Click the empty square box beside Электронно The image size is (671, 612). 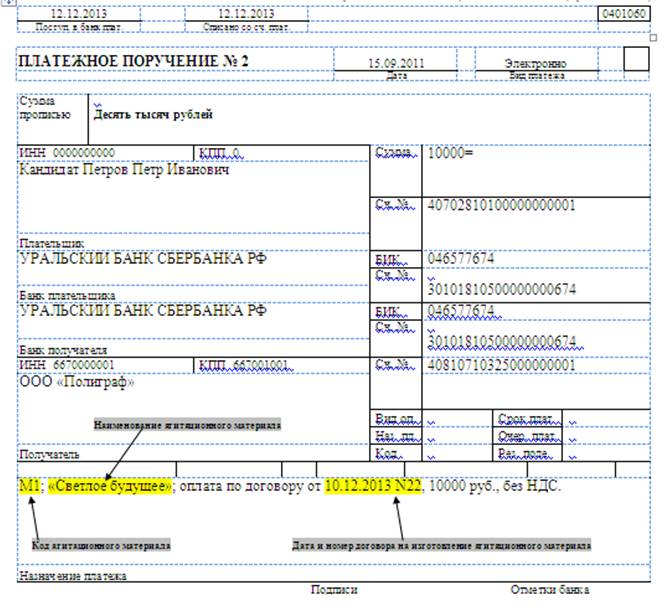pyautogui.click(x=635, y=60)
